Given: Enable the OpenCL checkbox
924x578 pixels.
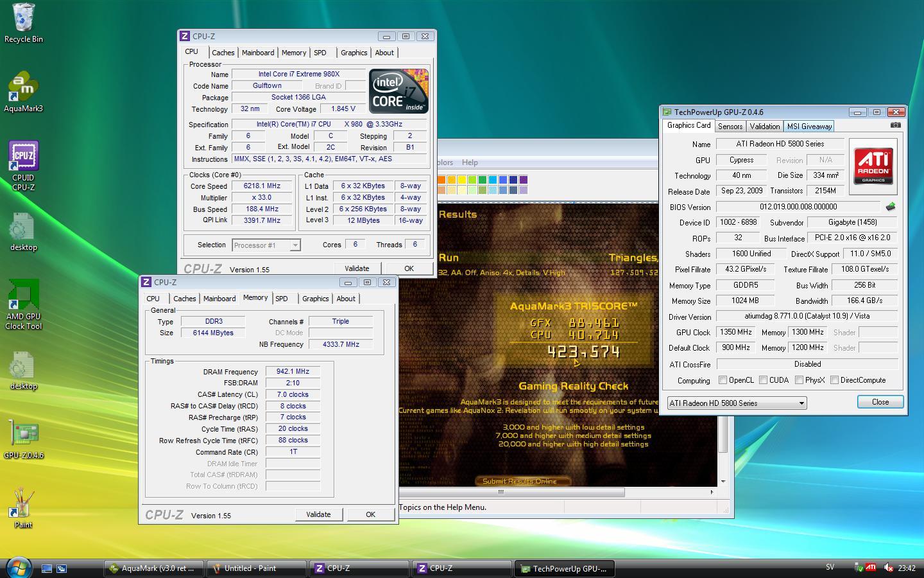Looking at the screenshot, I should click(x=723, y=380).
